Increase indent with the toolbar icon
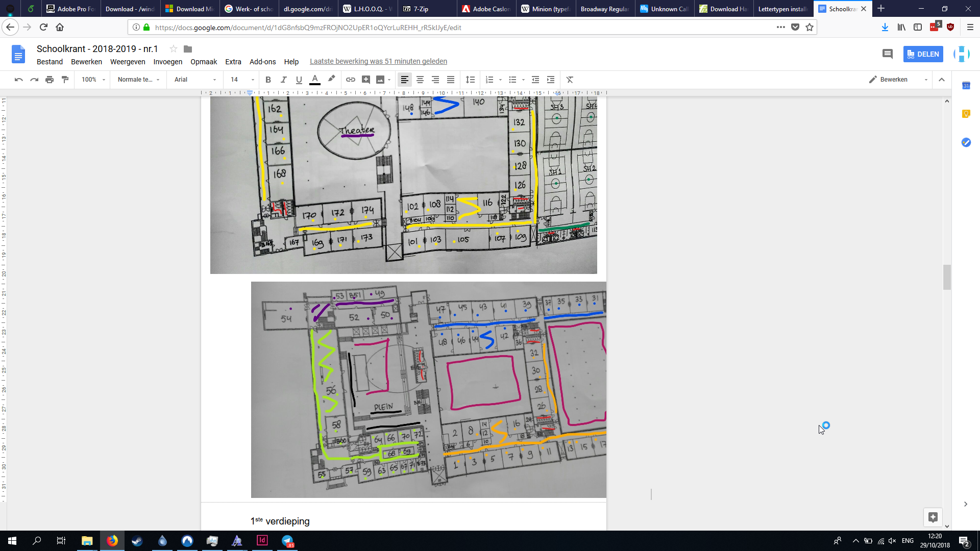Image resolution: width=980 pixels, height=551 pixels. [551, 80]
